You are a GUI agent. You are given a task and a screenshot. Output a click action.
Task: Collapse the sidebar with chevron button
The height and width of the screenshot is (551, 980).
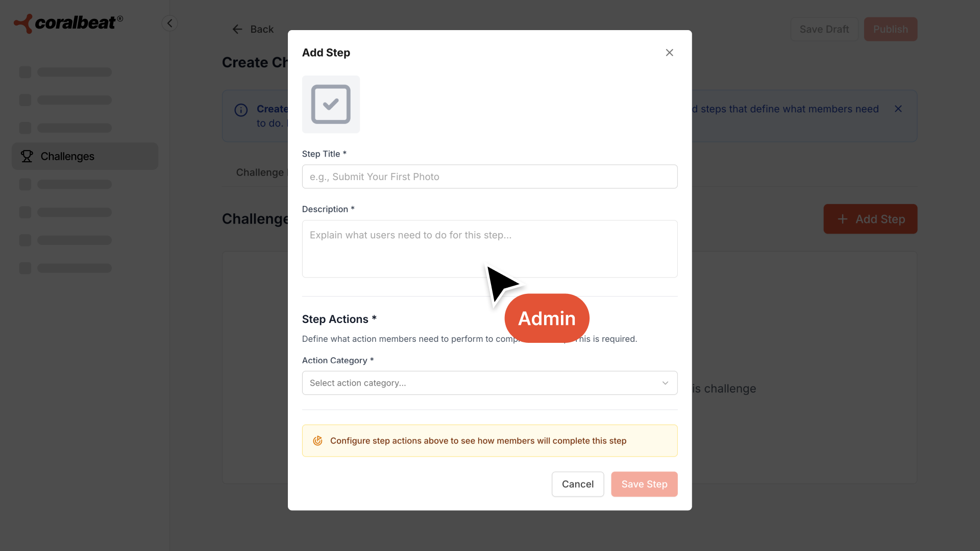169,23
